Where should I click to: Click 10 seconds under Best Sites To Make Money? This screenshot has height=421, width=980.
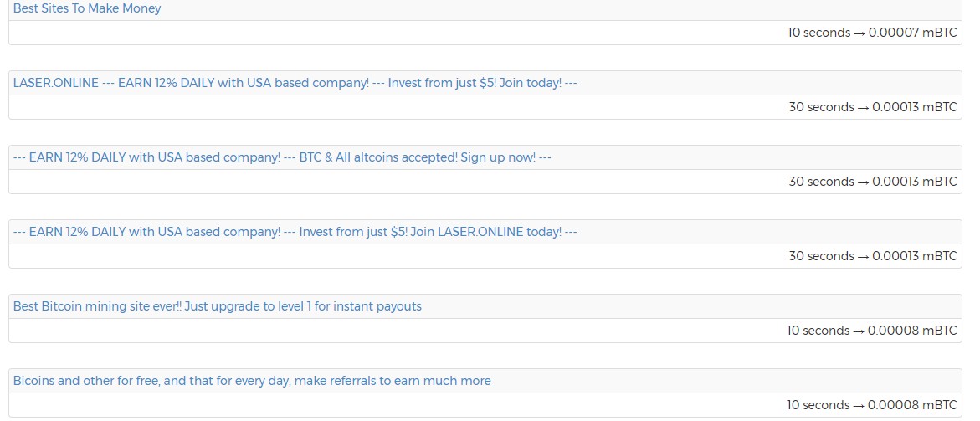click(818, 33)
